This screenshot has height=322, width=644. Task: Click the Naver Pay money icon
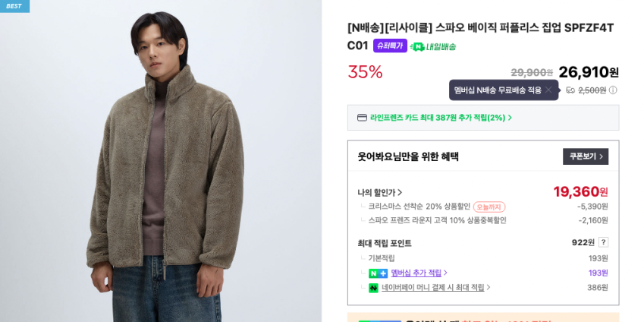(373, 288)
